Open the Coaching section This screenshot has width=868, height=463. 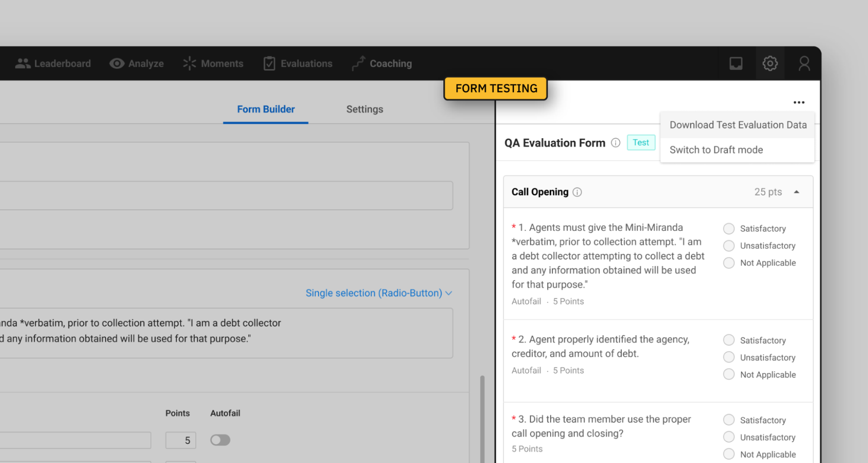tap(381, 63)
